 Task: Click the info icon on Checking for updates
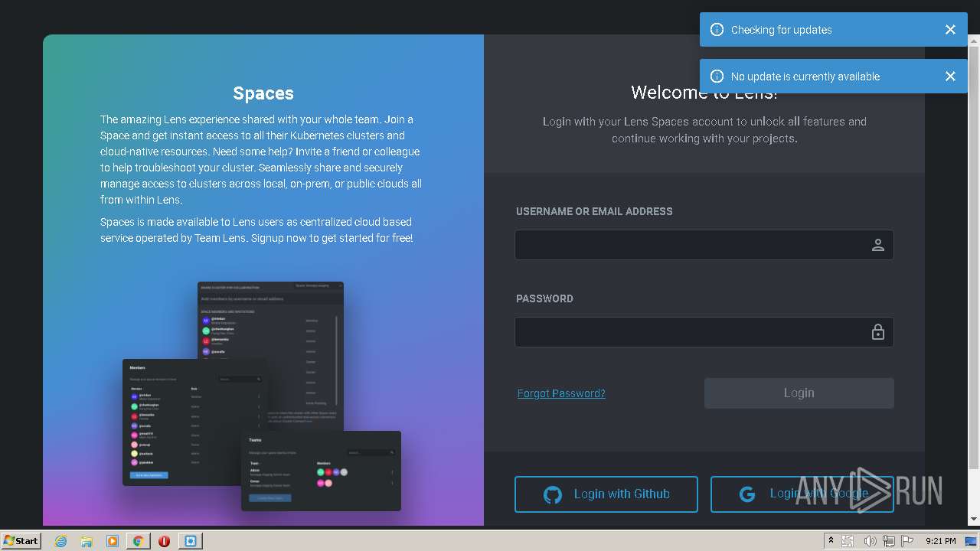tap(717, 30)
